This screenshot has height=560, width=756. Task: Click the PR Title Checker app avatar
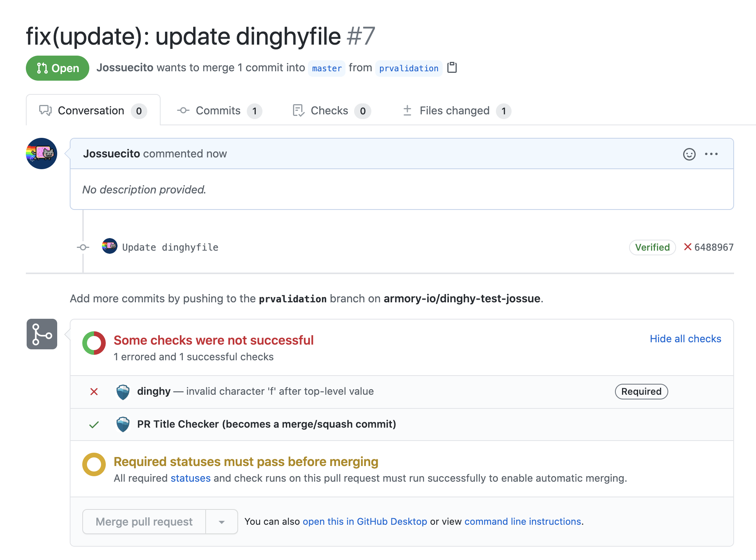123,424
